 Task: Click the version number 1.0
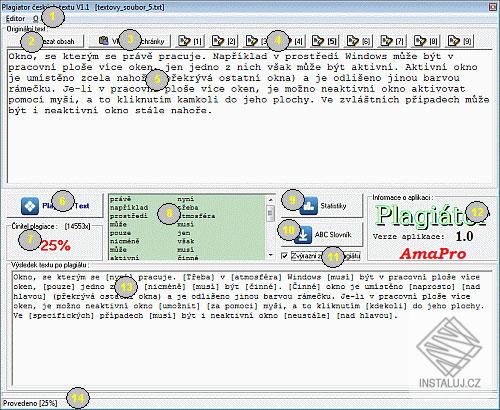pyautogui.click(x=464, y=236)
